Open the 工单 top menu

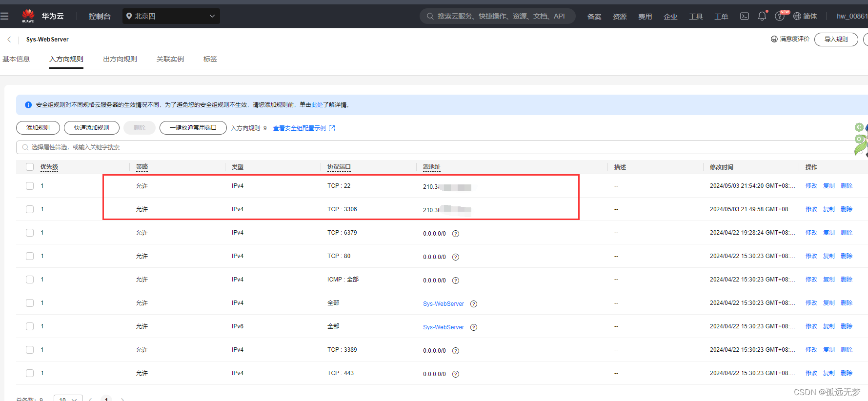[721, 17]
